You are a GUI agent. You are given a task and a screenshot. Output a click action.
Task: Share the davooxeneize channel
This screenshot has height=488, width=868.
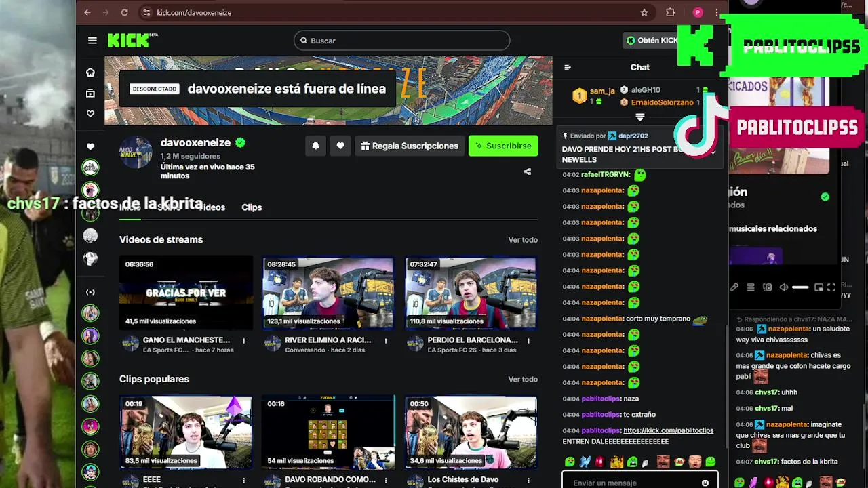coord(528,171)
